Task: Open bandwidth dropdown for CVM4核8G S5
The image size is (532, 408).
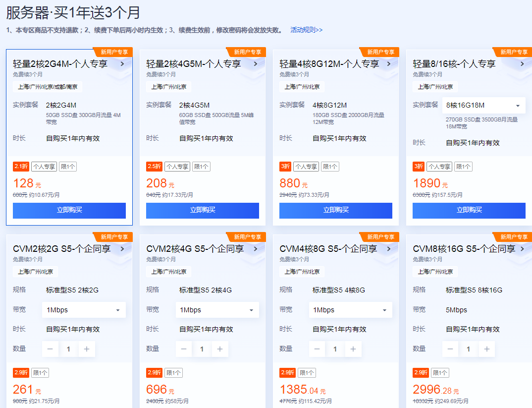Action: pos(350,310)
